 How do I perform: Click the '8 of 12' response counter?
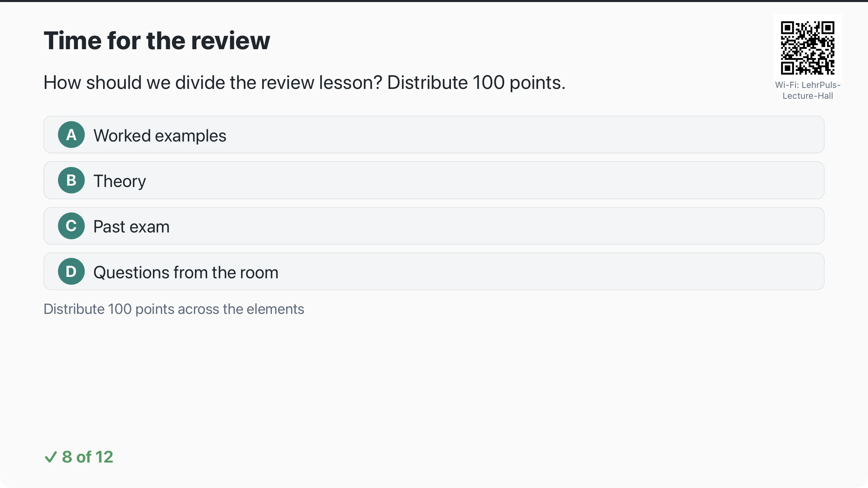click(x=87, y=457)
